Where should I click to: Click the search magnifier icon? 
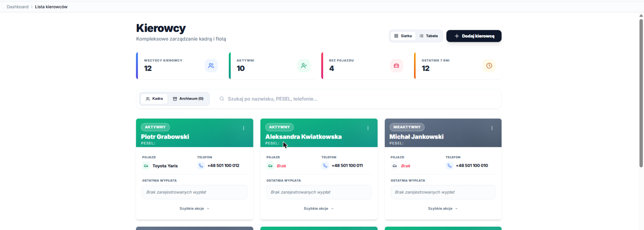click(222, 99)
